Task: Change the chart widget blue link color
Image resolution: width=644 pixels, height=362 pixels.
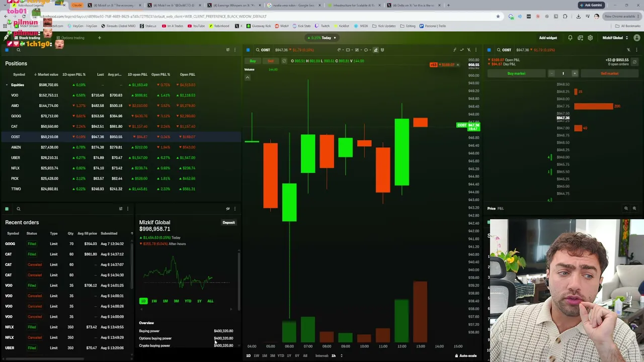Action: point(248,50)
